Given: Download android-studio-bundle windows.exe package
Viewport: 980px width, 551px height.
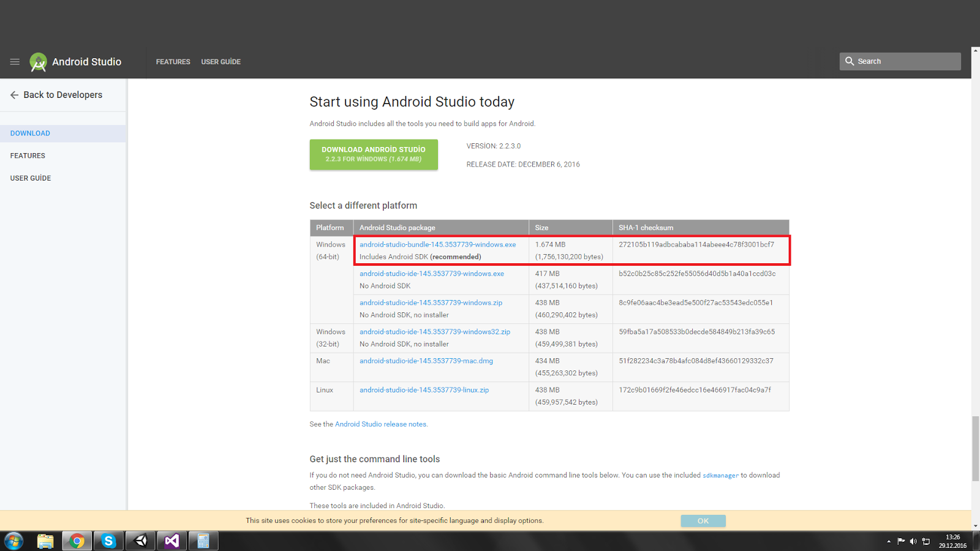Looking at the screenshot, I should [x=437, y=244].
